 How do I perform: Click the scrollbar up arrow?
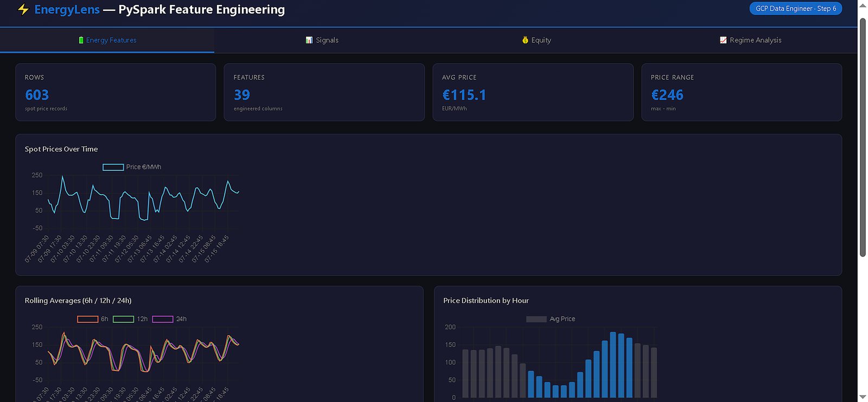(x=863, y=5)
